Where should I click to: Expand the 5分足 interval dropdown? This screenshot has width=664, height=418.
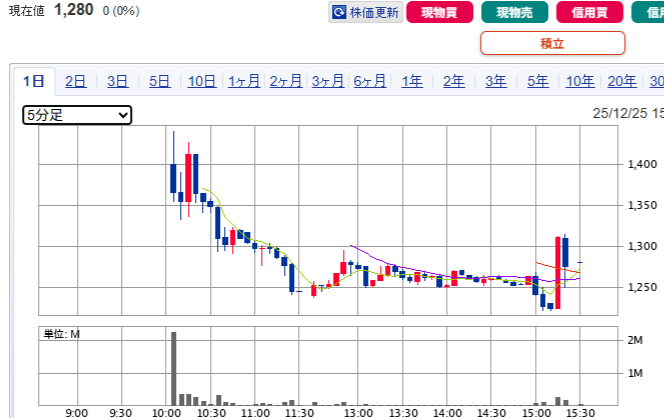(77, 115)
